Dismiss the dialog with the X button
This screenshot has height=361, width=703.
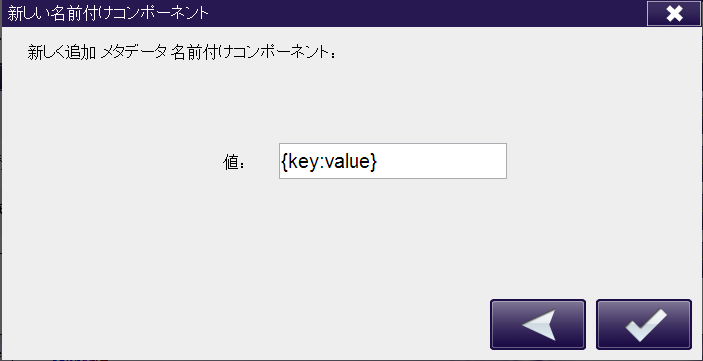point(673,13)
